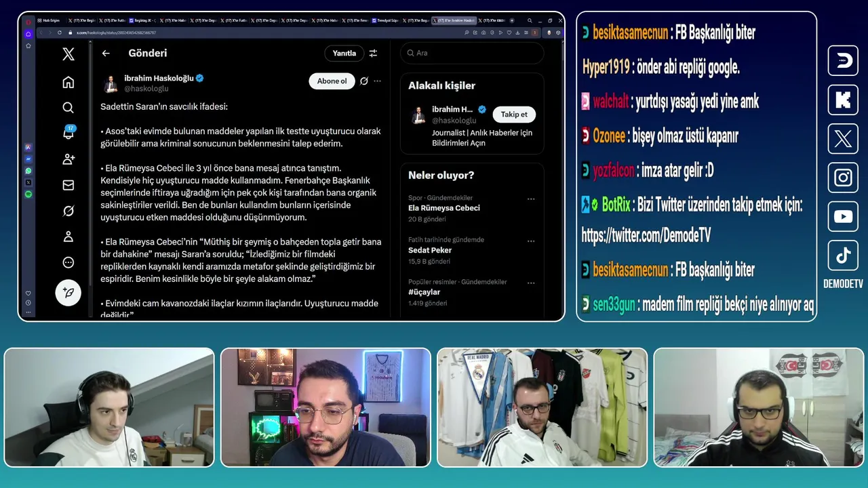This screenshot has width=868, height=488.
Task: Click the Ara search field
Action: point(471,53)
